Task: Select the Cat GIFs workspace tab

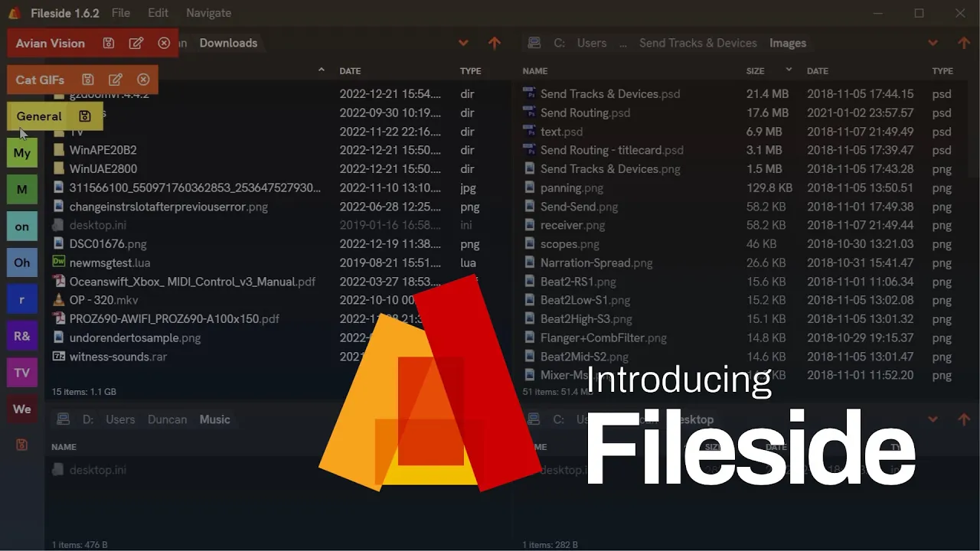Action: 40,80
